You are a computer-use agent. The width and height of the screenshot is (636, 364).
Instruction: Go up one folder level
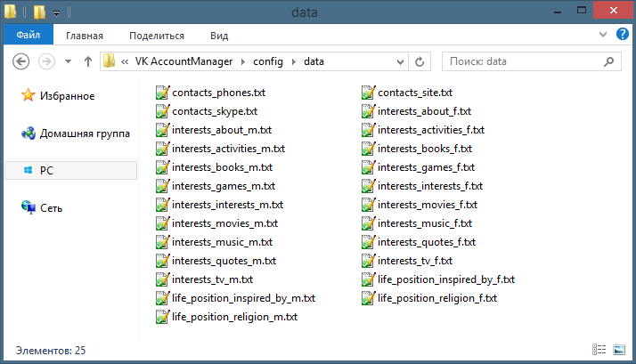87,61
